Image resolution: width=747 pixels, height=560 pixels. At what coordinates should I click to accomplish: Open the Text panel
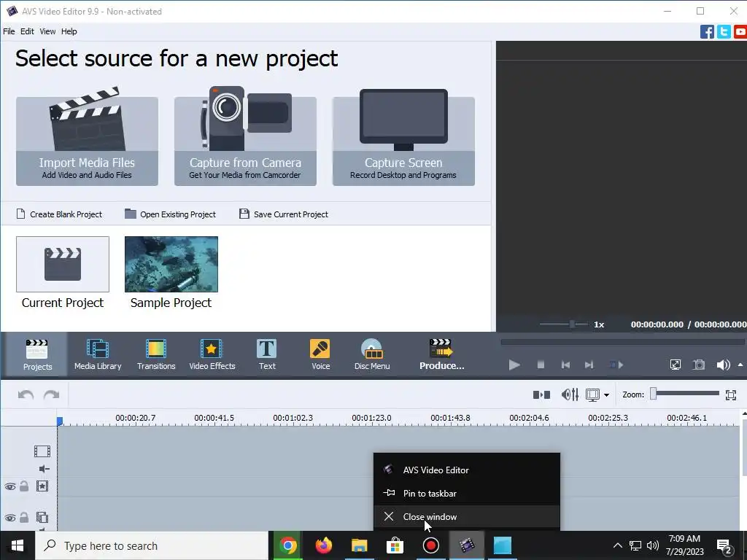point(267,355)
